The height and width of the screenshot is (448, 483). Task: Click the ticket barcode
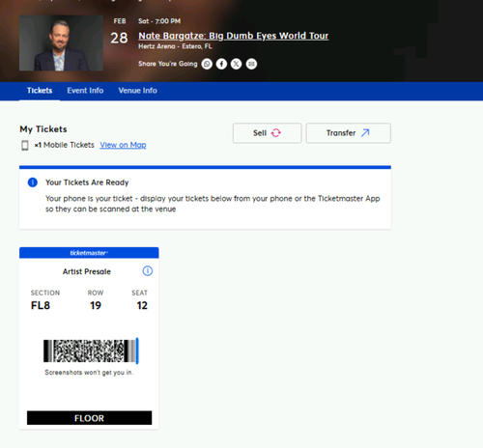[91, 350]
